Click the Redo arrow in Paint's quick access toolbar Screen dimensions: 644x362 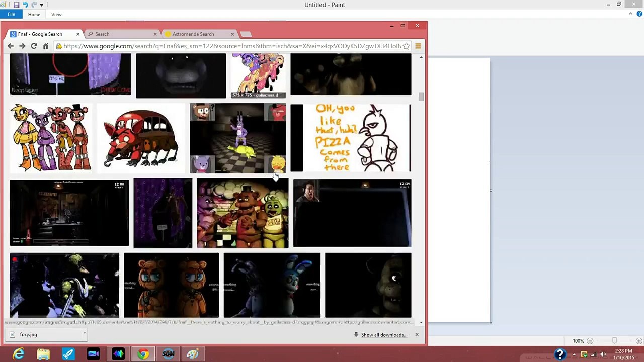[x=34, y=5]
